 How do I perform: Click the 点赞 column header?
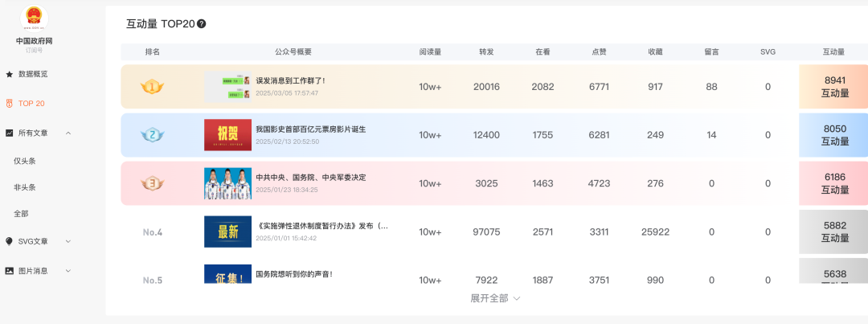pos(599,51)
